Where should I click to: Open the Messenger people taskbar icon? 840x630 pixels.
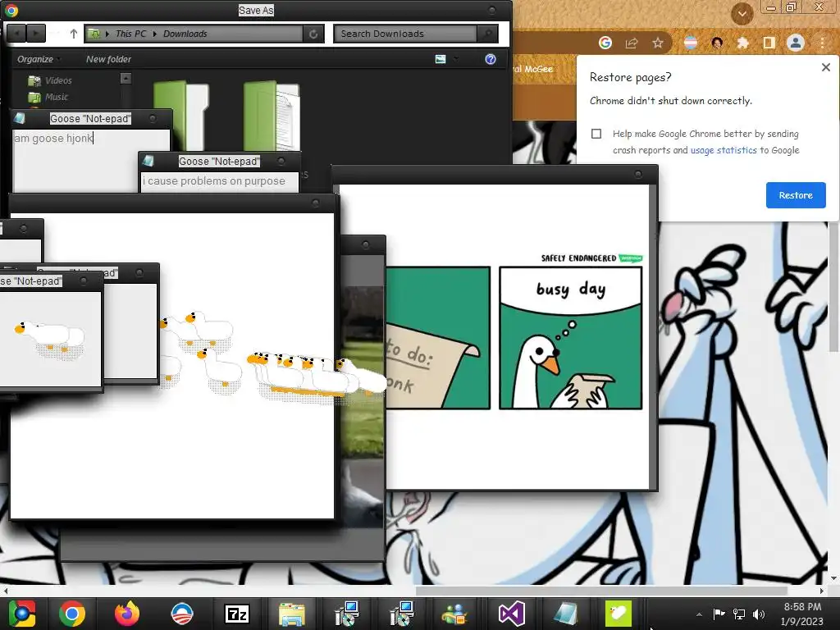[454, 614]
